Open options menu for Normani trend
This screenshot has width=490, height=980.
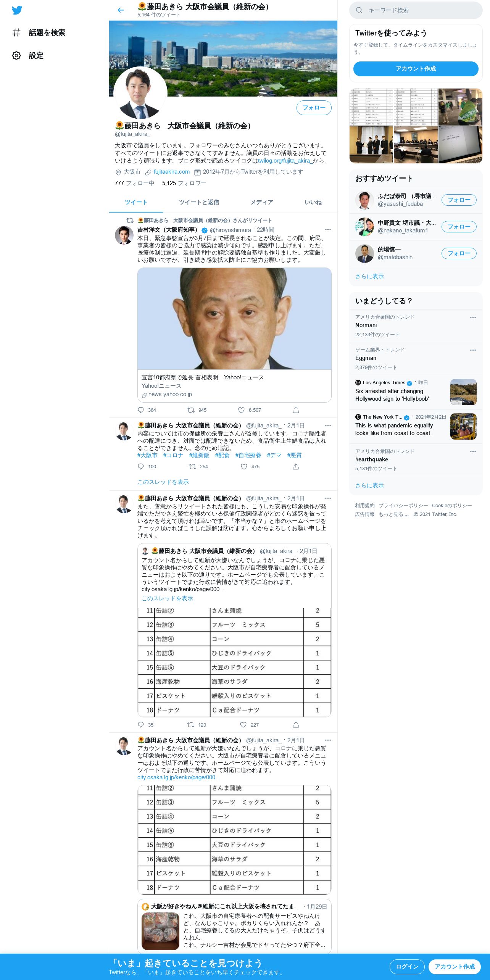click(x=473, y=317)
